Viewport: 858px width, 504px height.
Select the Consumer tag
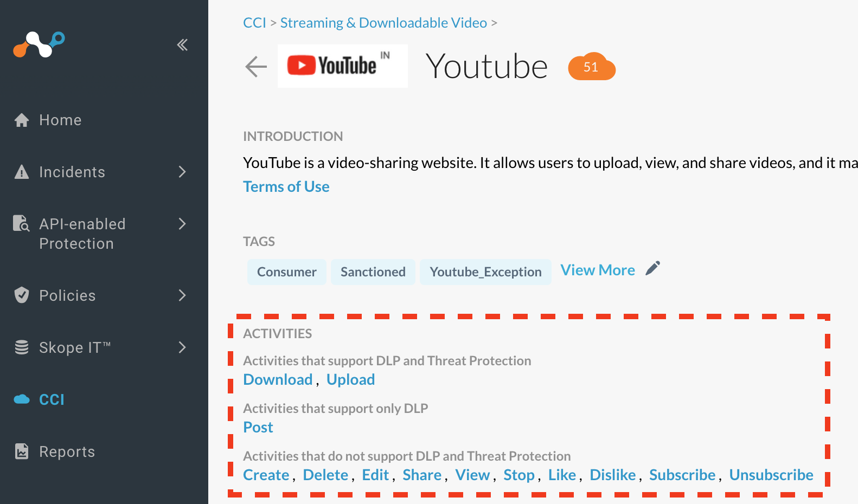tap(287, 272)
